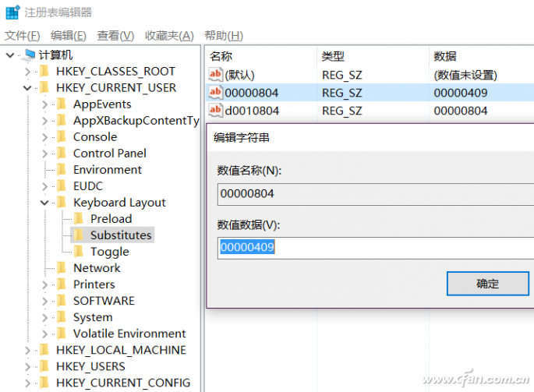Click the SOFTWARE folder icon
The width and height of the screenshot is (534, 392).
pos(62,301)
